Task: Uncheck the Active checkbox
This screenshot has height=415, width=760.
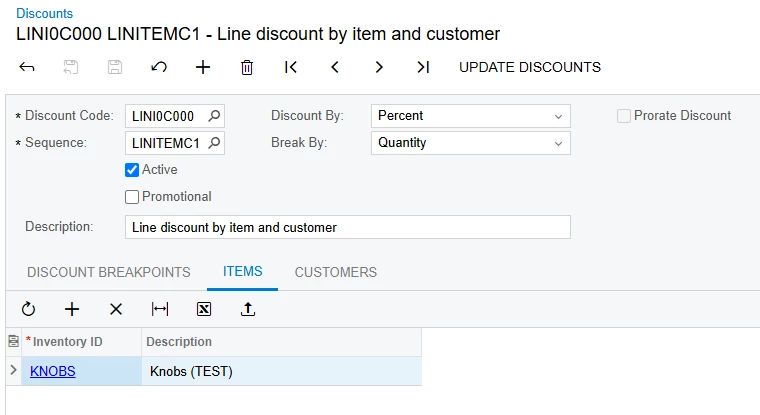Action: coord(132,170)
